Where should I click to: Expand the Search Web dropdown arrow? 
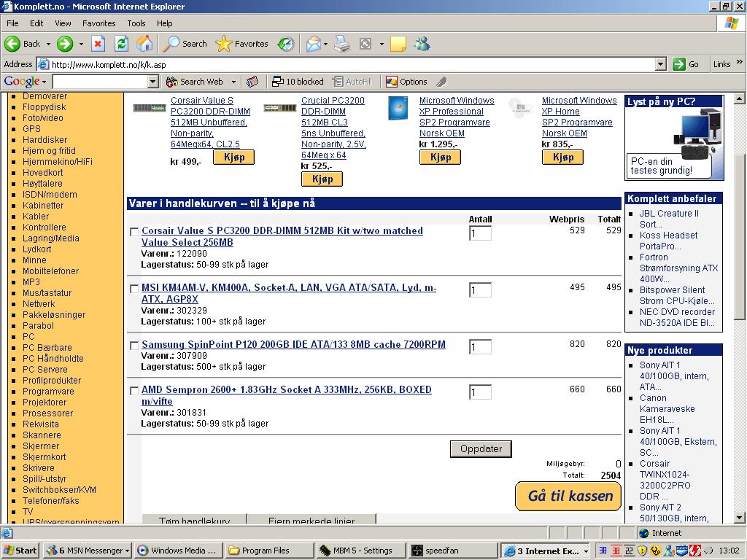tap(233, 82)
